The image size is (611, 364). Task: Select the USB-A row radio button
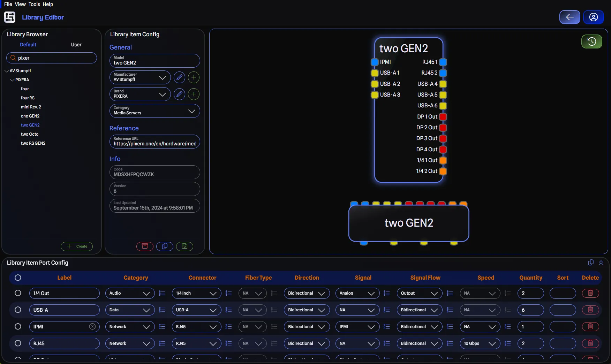pos(18,310)
